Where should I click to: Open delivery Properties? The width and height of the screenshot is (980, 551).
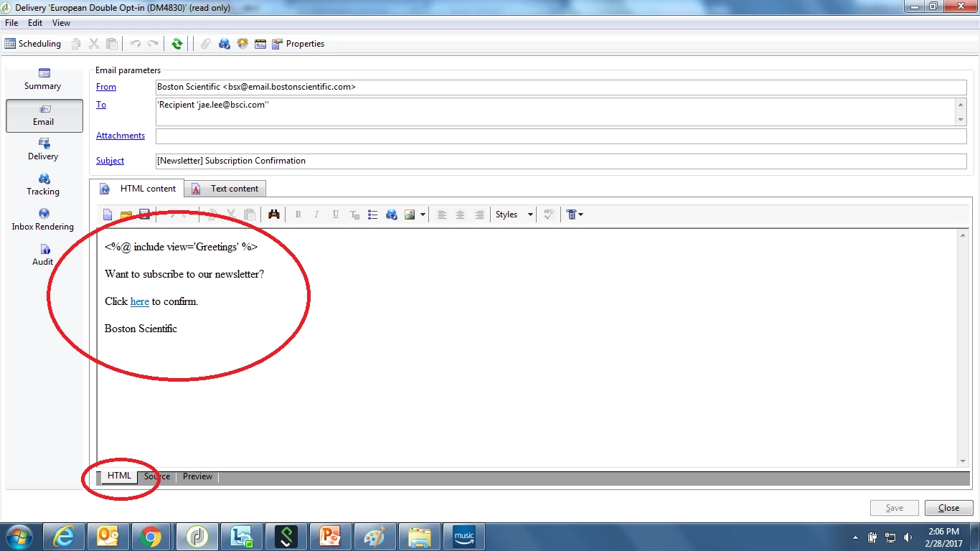(298, 44)
